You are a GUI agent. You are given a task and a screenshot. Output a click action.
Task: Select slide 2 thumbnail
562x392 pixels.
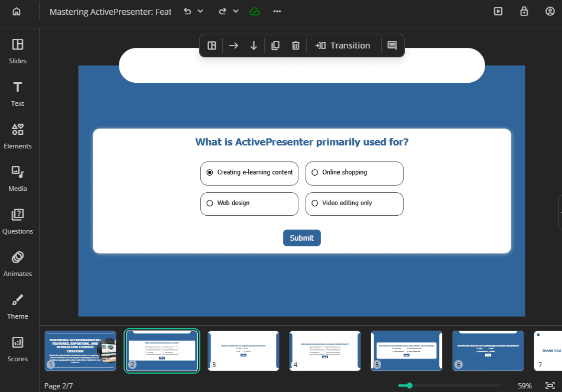162,351
